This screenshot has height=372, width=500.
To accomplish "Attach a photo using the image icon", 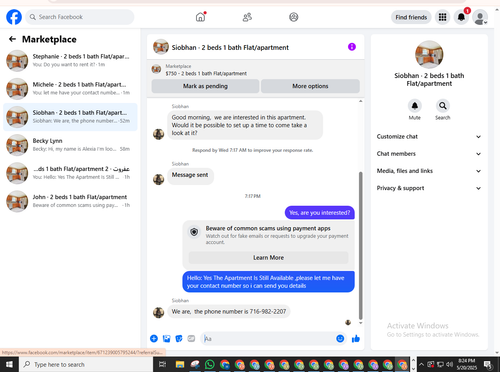I will [166, 339].
